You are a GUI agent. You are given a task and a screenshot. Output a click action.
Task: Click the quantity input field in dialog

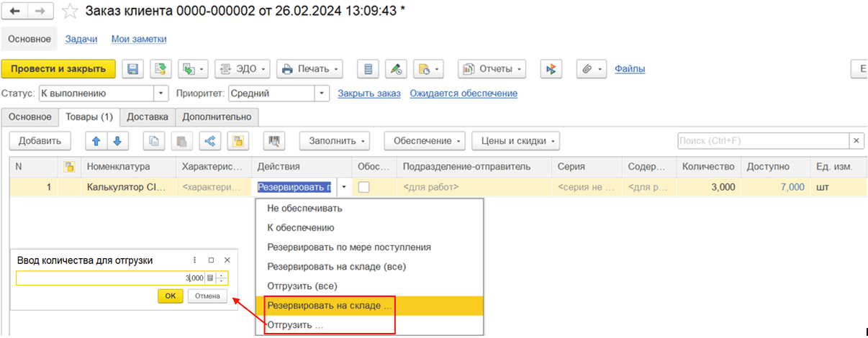[x=109, y=278]
